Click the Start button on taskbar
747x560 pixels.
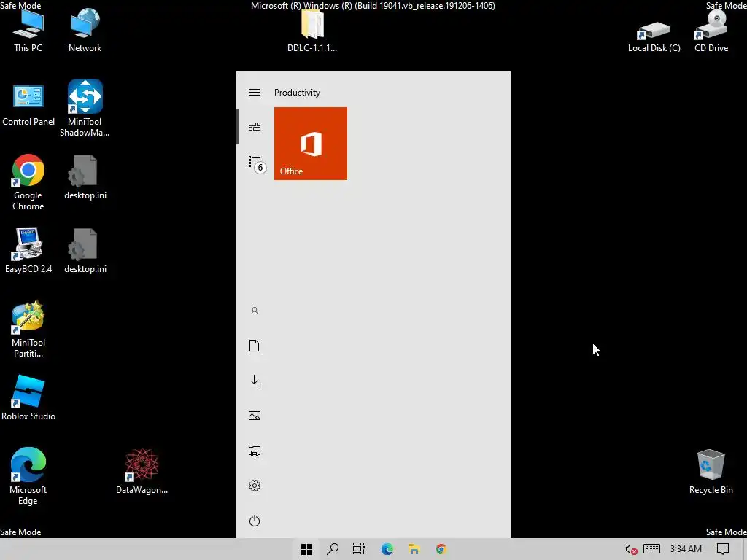pos(306,549)
